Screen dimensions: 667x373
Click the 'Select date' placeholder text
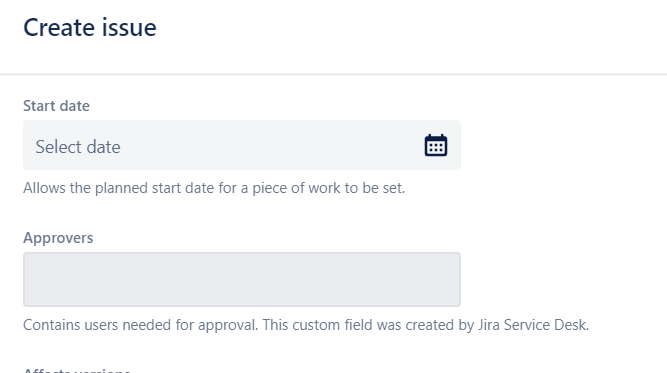click(x=78, y=147)
